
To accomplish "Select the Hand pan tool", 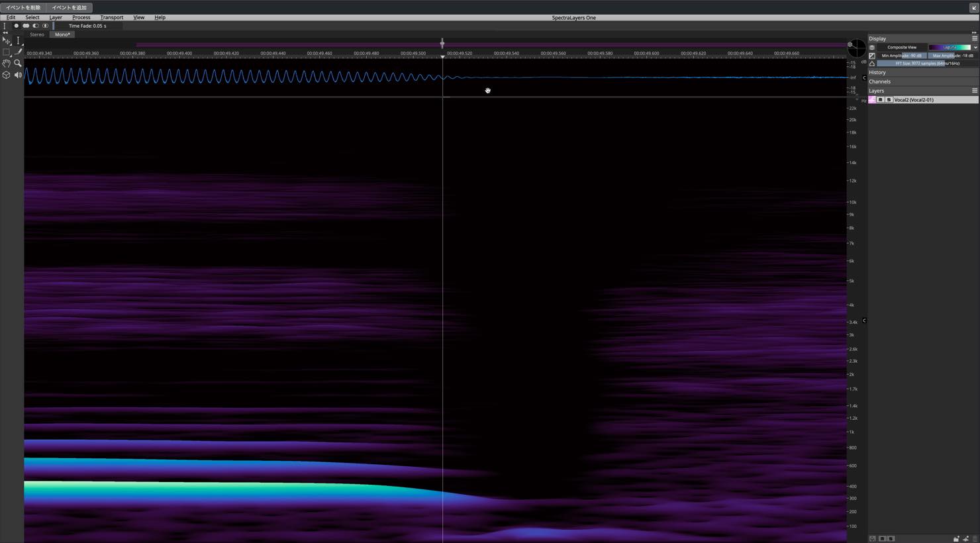I will coord(7,64).
